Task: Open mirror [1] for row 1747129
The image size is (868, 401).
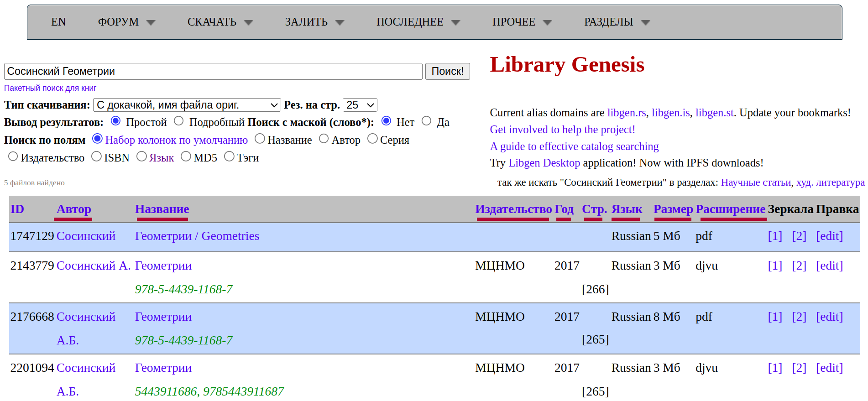Action: (775, 236)
